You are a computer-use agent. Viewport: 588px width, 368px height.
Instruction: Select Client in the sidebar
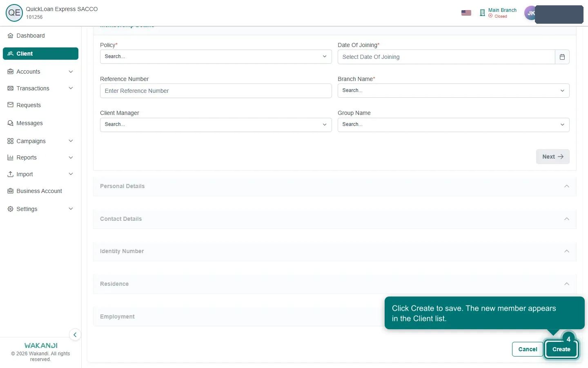click(x=40, y=54)
